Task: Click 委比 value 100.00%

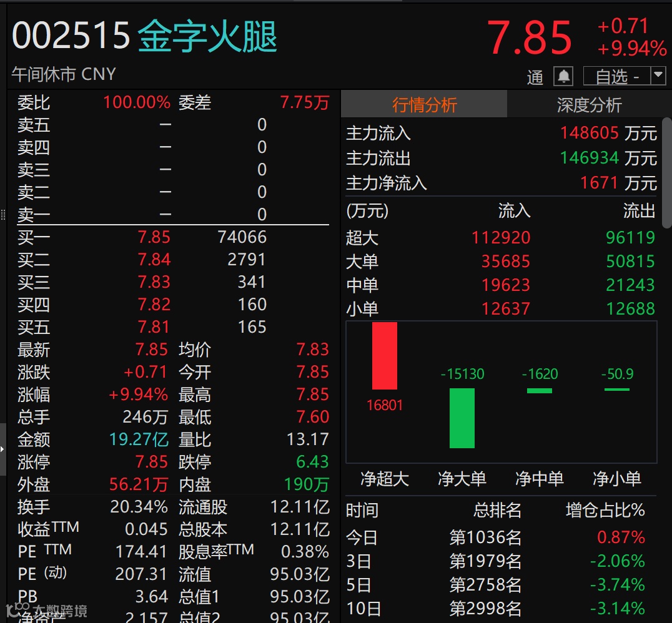Action: pyautogui.click(x=137, y=102)
